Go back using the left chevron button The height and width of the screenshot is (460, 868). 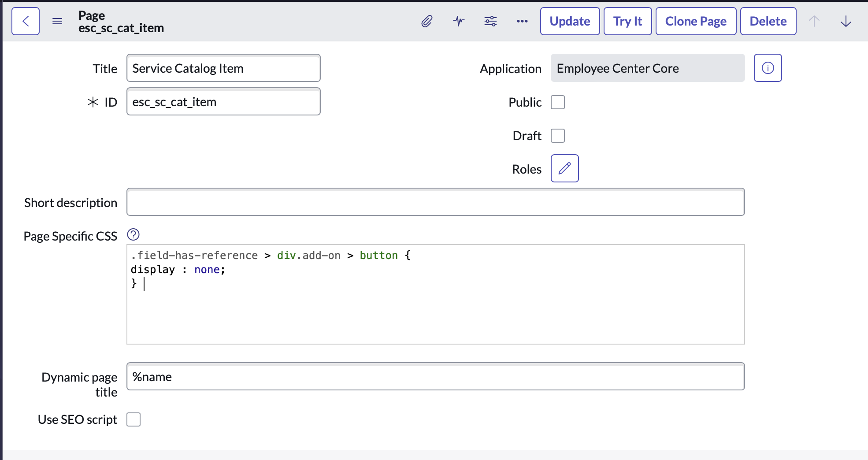tap(25, 21)
